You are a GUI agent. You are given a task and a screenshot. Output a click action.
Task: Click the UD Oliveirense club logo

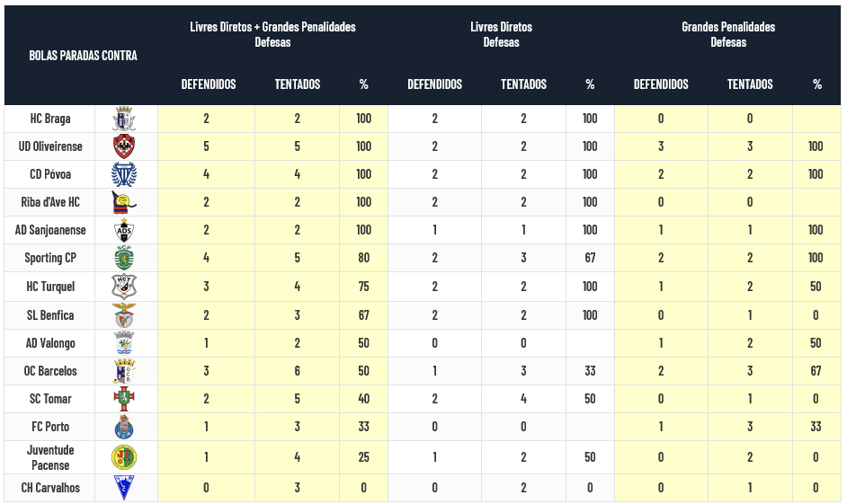click(x=124, y=146)
